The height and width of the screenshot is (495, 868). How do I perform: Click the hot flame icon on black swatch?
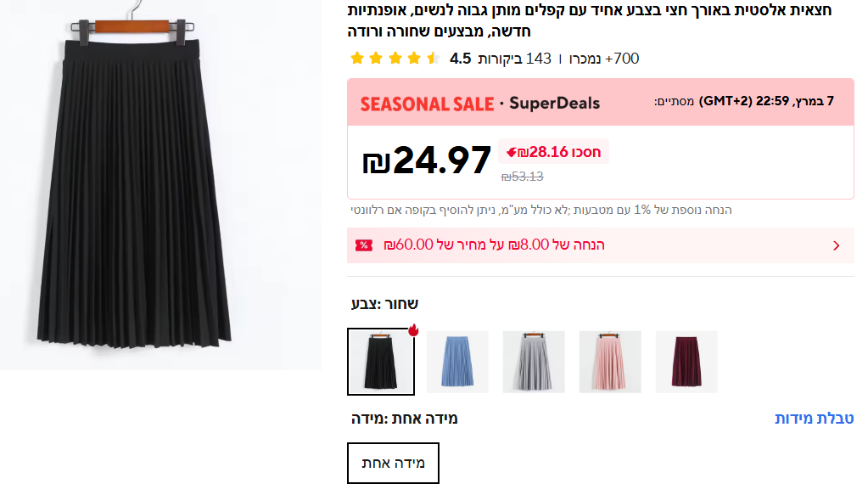click(414, 329)
